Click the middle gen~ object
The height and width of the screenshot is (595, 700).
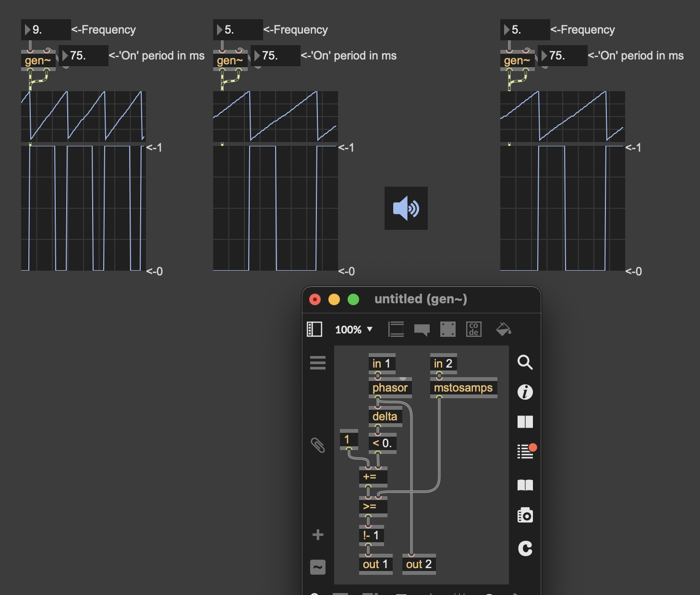coord(229,60)
